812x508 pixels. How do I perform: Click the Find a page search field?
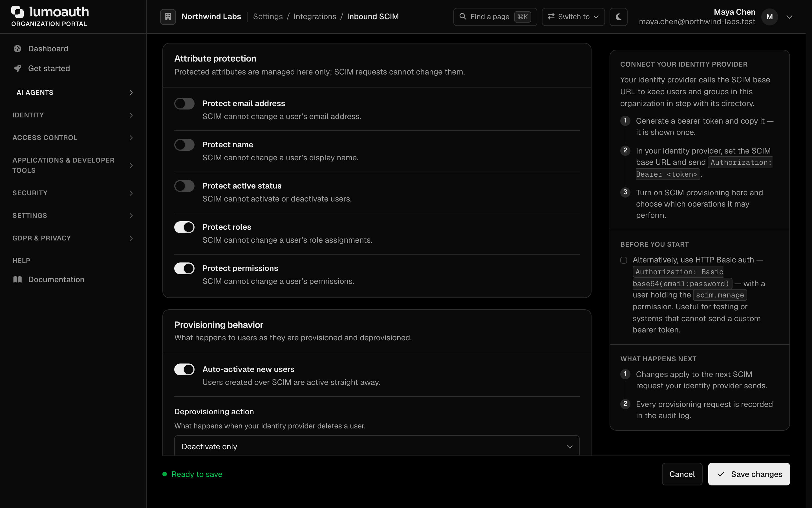[x=495, y=17]
